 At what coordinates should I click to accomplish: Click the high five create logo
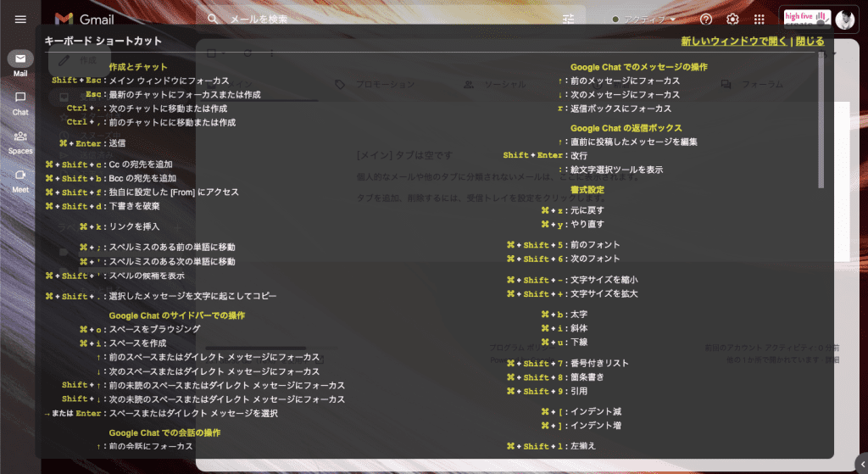[x=807, y=19]
